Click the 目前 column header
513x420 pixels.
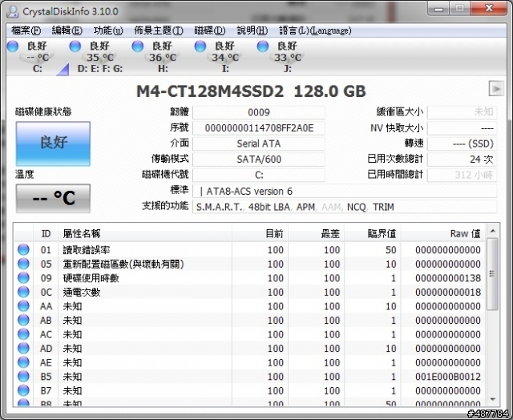(260, 233)
